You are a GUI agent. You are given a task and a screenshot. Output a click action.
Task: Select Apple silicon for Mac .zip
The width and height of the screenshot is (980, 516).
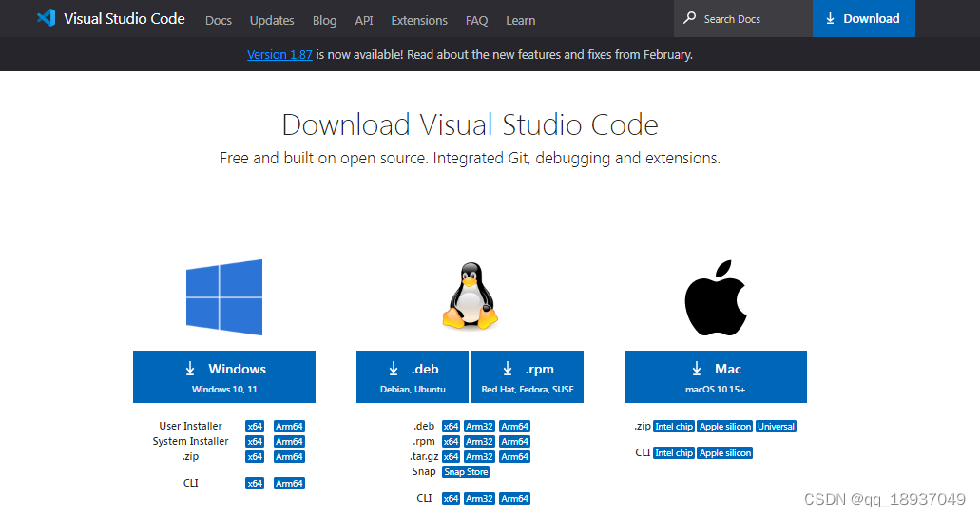[725, 426]
